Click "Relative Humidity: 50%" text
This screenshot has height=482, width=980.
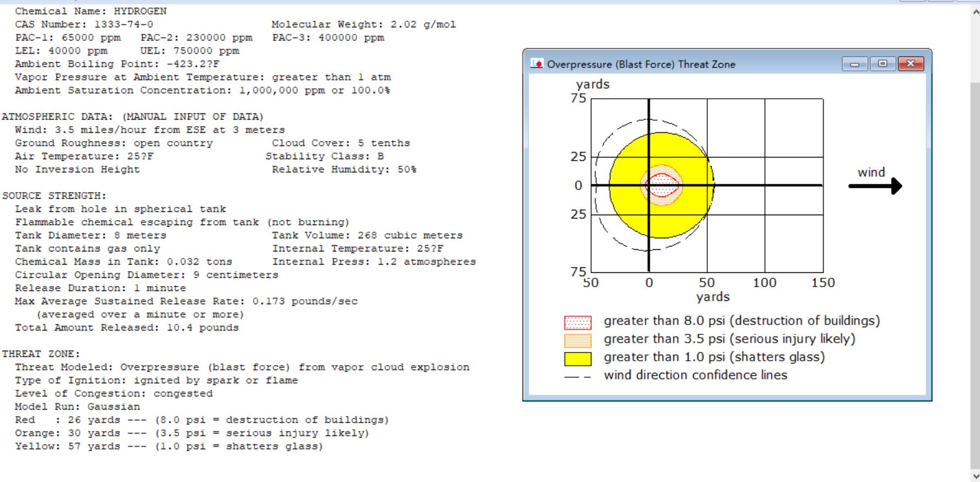click(344, 169)
